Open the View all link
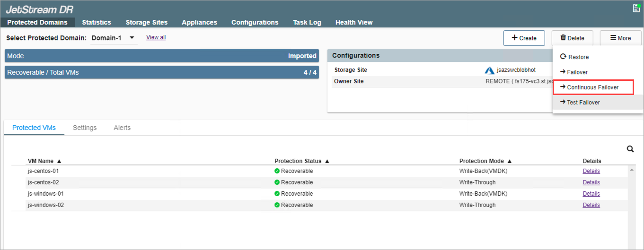Image resolution: width=644 pixels, height=250 pixels. click(156, 37)
